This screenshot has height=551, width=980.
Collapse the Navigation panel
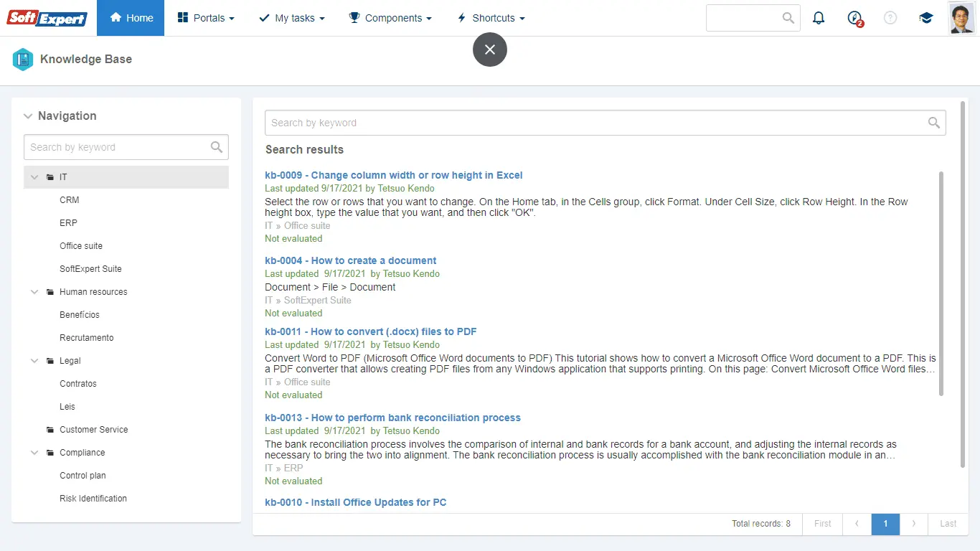pyautogui.click(x=27, y=116)
